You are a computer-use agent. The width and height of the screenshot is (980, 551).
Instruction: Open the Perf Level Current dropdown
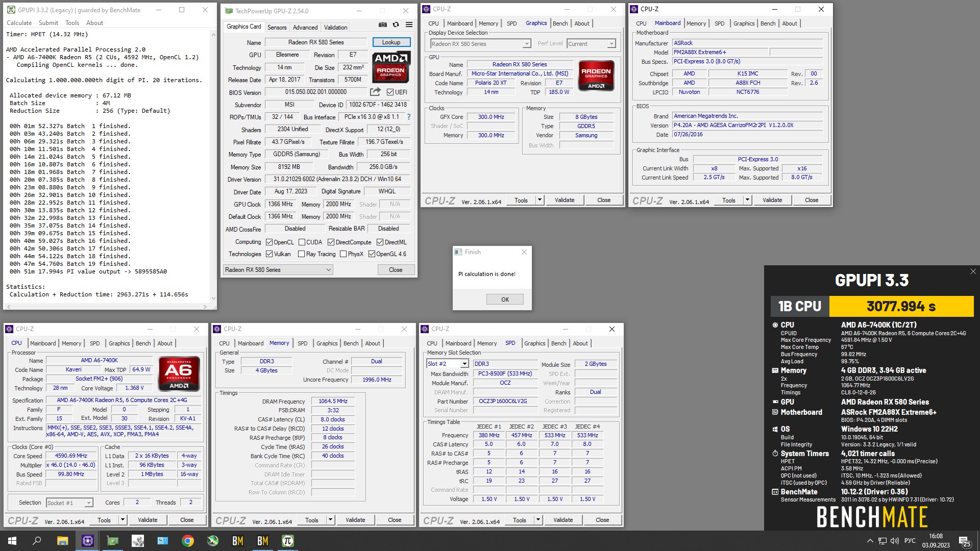[x=591, y=44]
